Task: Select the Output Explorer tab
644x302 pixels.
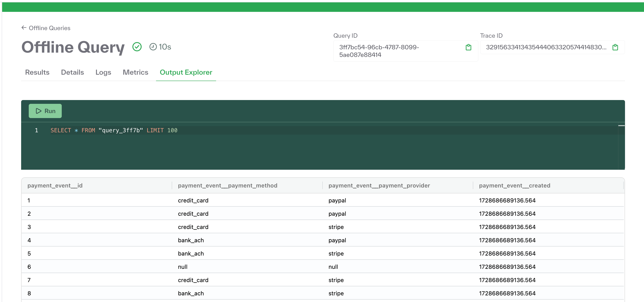Action: (186, 72)
